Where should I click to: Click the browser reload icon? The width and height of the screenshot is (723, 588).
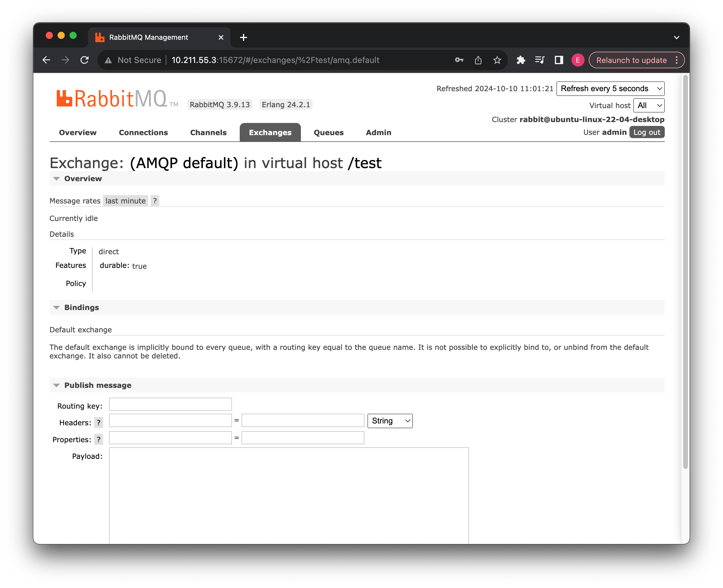click(84, 60)
